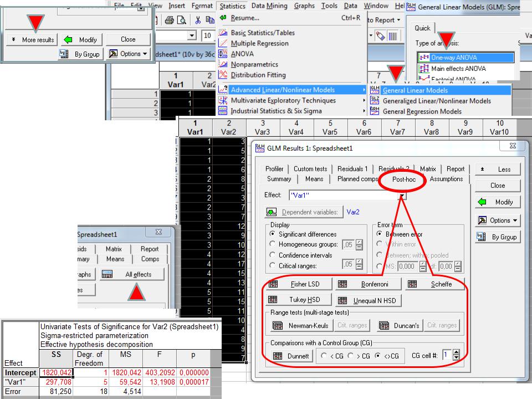Open Options dropdown in GLM Results

coord(498,221)
